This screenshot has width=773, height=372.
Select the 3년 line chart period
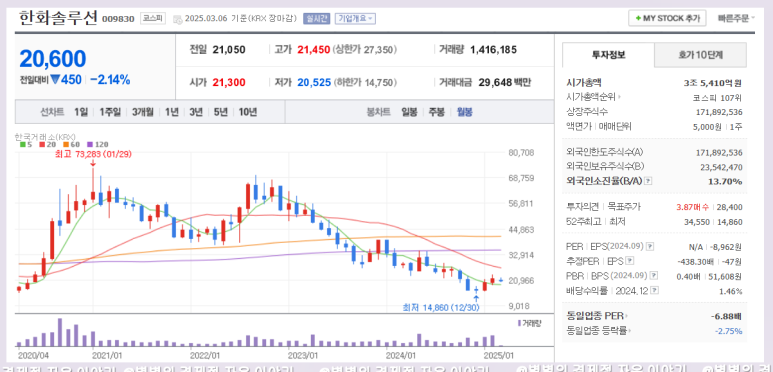click(196, 112)
